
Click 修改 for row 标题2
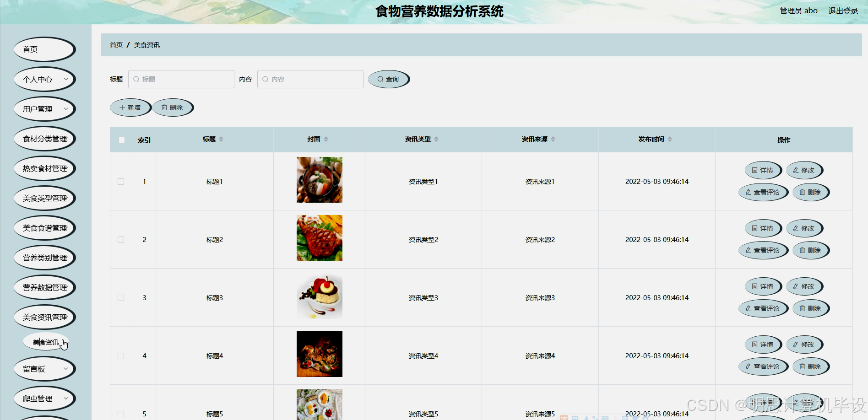point(804,228)
